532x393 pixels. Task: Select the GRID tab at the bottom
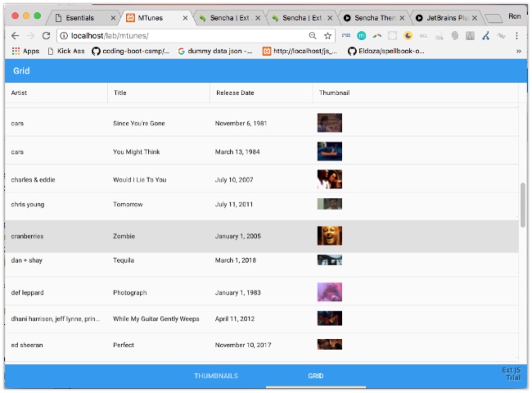click(x=316, y=377)
